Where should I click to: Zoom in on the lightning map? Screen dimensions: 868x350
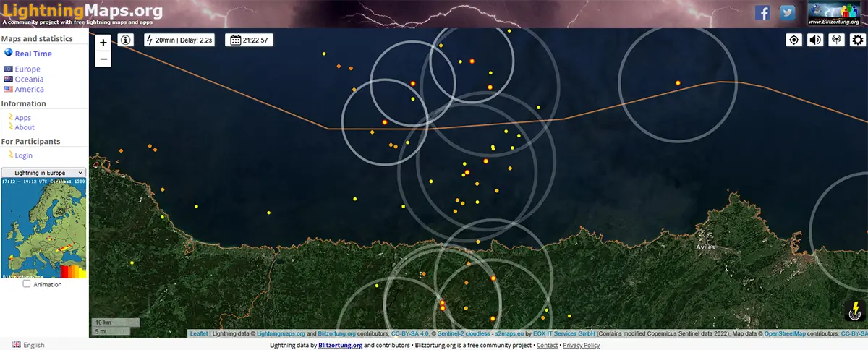click(103, 43)
